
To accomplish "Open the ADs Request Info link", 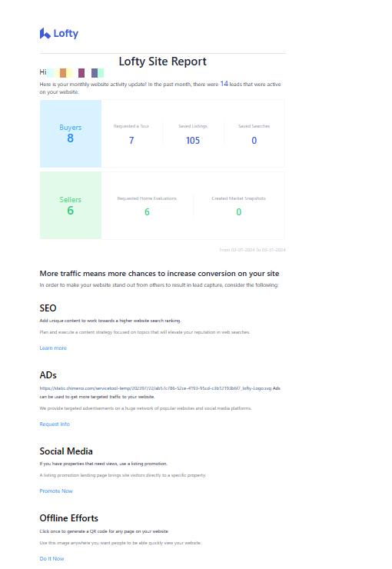I will (55, 424).
